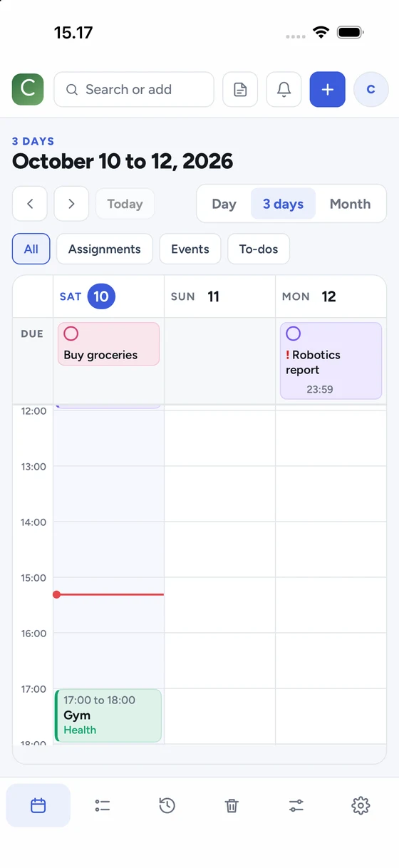Image resolution: width=399 pixels, height=868 pixels.
Task: Tap the Health label on Gym event
Action: tap(80, 730)
